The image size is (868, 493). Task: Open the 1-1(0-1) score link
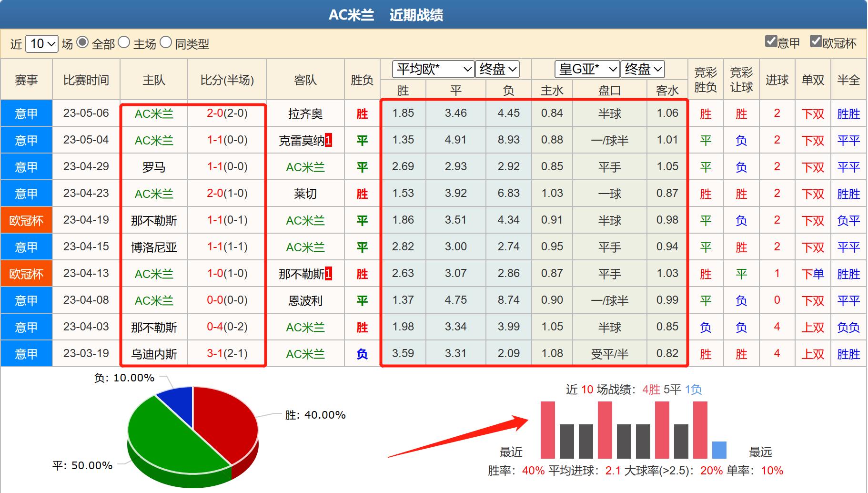[227, 220]
